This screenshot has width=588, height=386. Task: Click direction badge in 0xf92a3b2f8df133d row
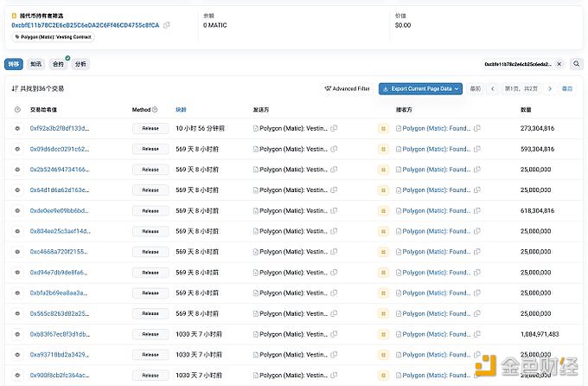[x=383, y=128]
